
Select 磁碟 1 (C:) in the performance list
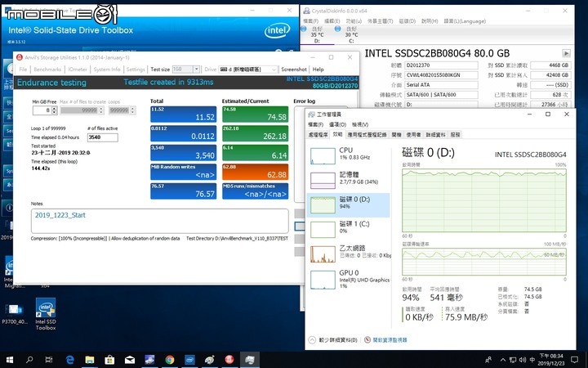tap(349, 229)
